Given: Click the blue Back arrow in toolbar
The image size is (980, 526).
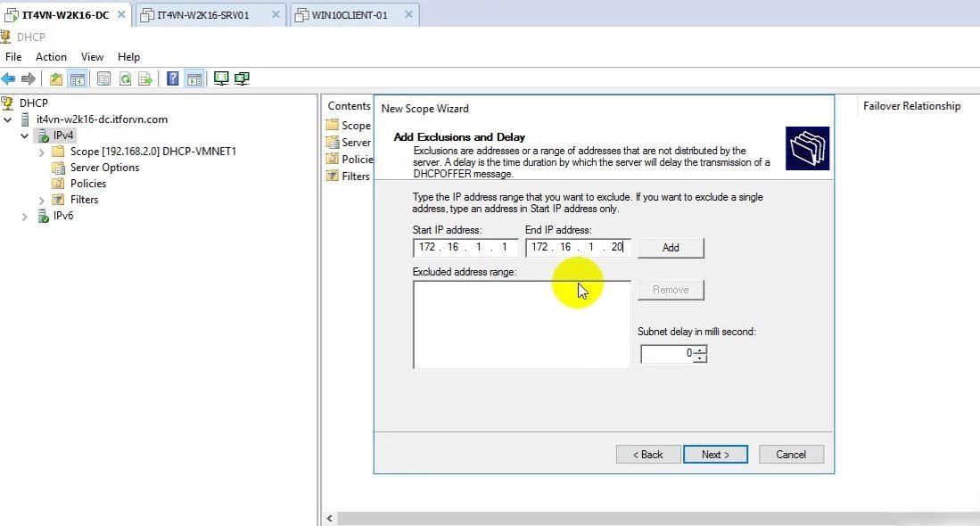Looking at the screenshot, I should pos(9,78).
